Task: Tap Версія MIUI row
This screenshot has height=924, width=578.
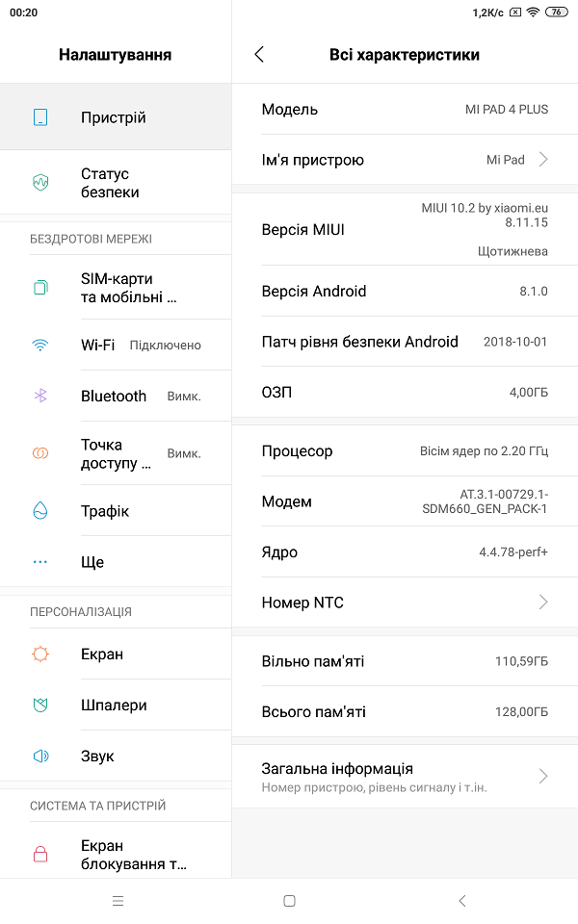Action: (x=405, y=229)
